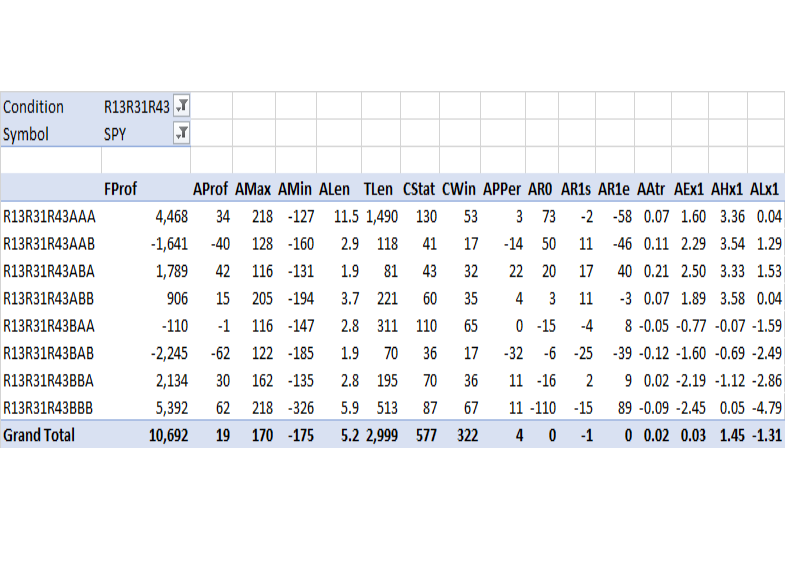Select FProf value 4,468

(x=172, y=216)
